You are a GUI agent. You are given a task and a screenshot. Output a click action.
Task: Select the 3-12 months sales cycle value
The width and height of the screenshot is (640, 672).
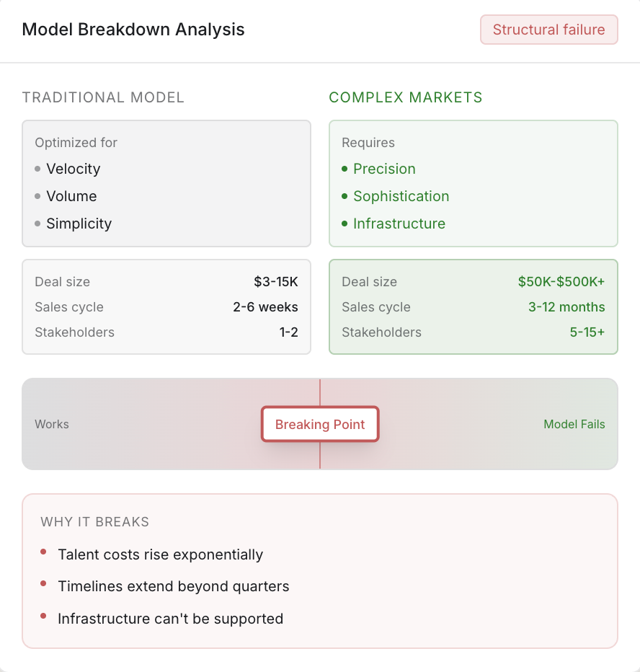pos(566,307)
